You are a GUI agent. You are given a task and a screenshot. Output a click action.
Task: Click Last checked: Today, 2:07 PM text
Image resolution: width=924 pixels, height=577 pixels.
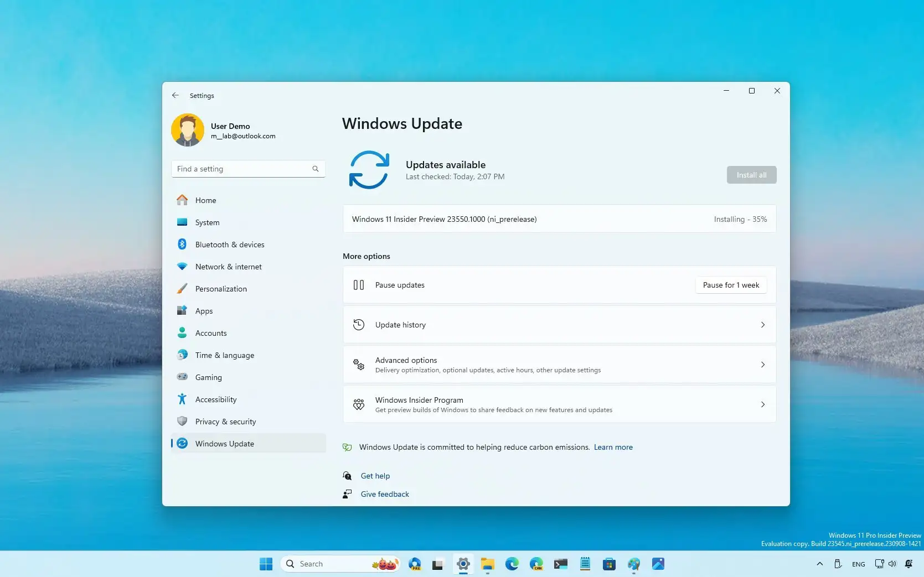[x=455, y=176]
